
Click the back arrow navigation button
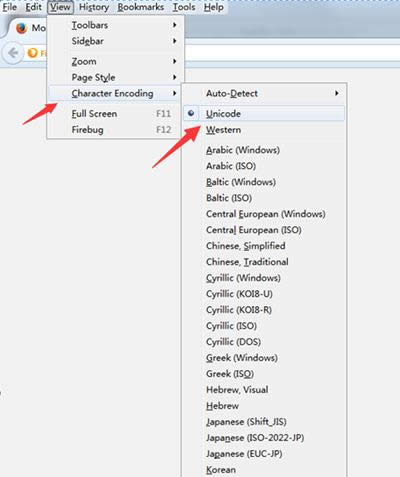coord(12,53)
